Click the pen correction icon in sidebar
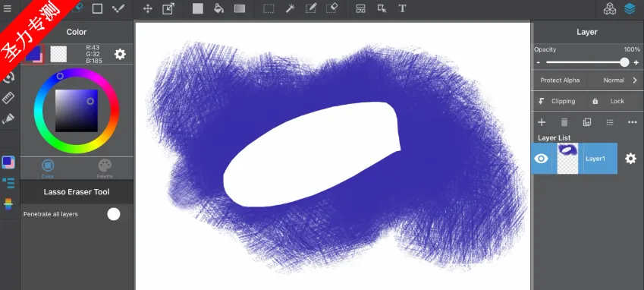 (x=8, y=119)
